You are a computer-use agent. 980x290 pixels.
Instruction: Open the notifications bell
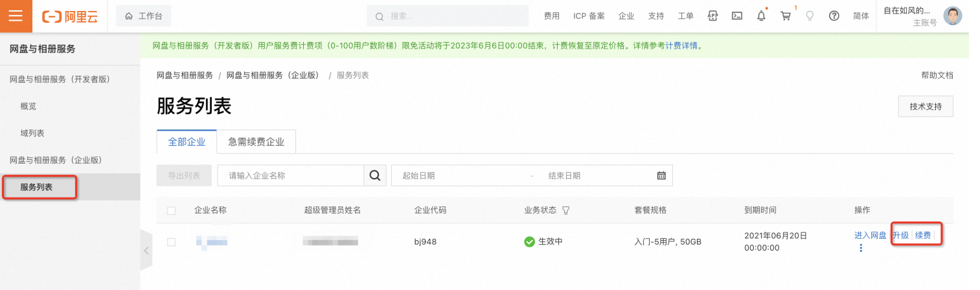761,16
